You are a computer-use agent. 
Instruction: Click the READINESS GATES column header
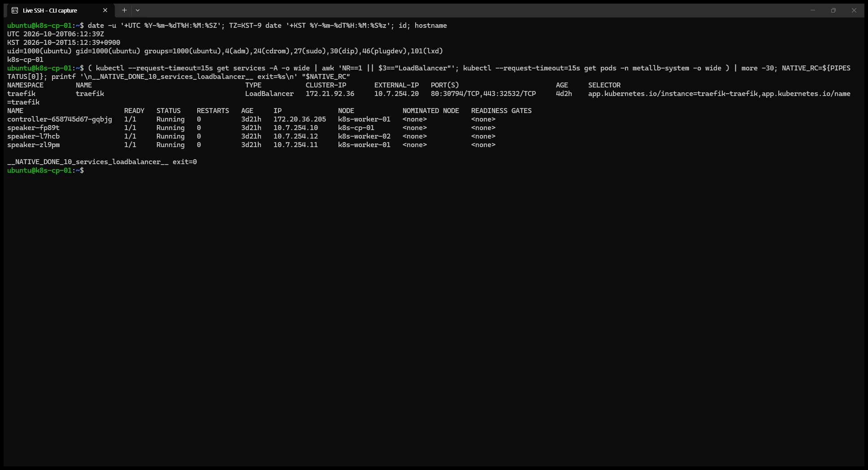pyautogui.click(x=501, y=111)
